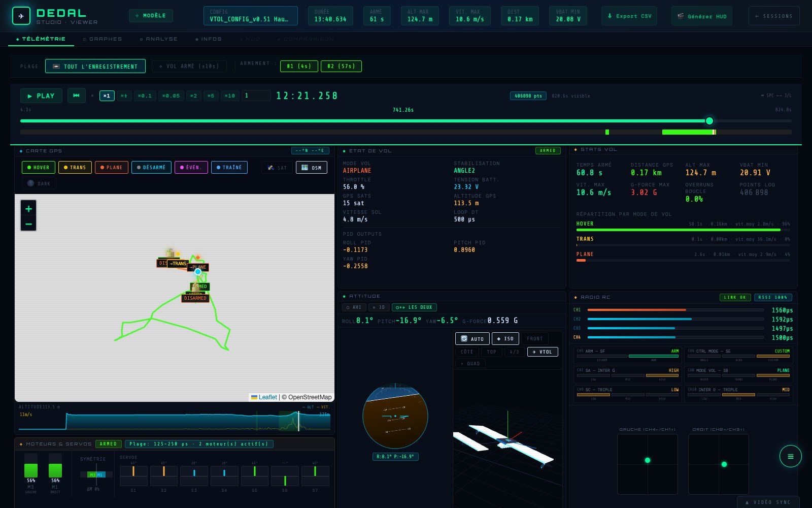Image resolution: width=812 pixels, height=508 pixels.
Task: Set playback speed to ×0.1
Action: click(x=145, y=96)
